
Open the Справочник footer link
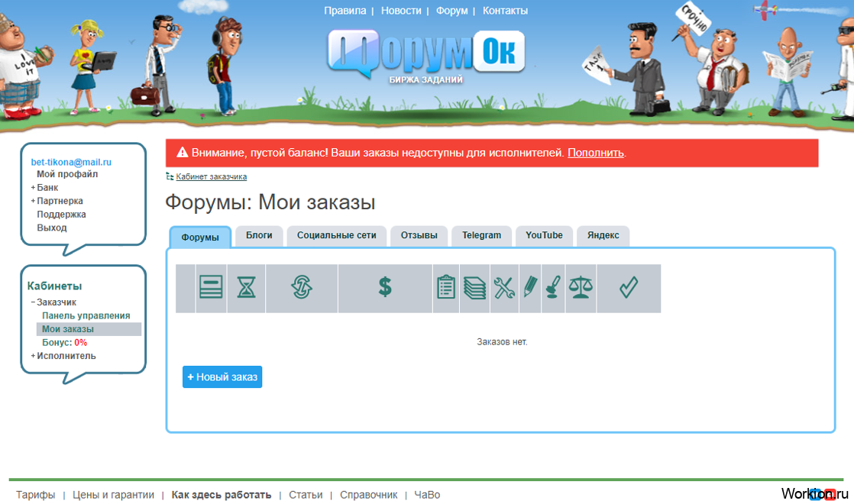[x=369, y=495]
